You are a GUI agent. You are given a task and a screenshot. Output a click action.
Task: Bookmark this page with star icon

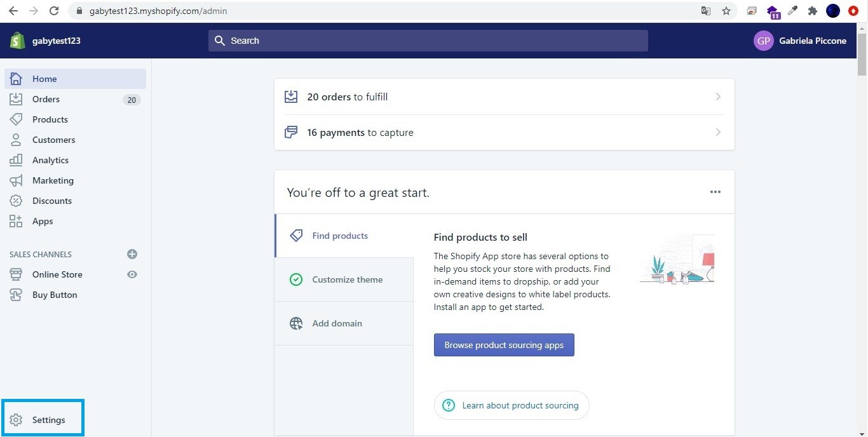point(726,11)
